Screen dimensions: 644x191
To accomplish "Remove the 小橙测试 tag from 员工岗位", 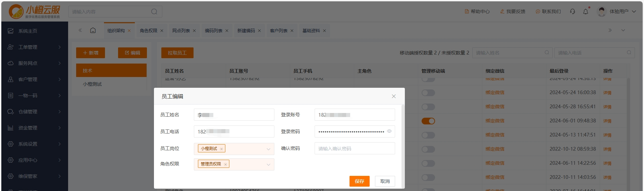I will (221, 149).
